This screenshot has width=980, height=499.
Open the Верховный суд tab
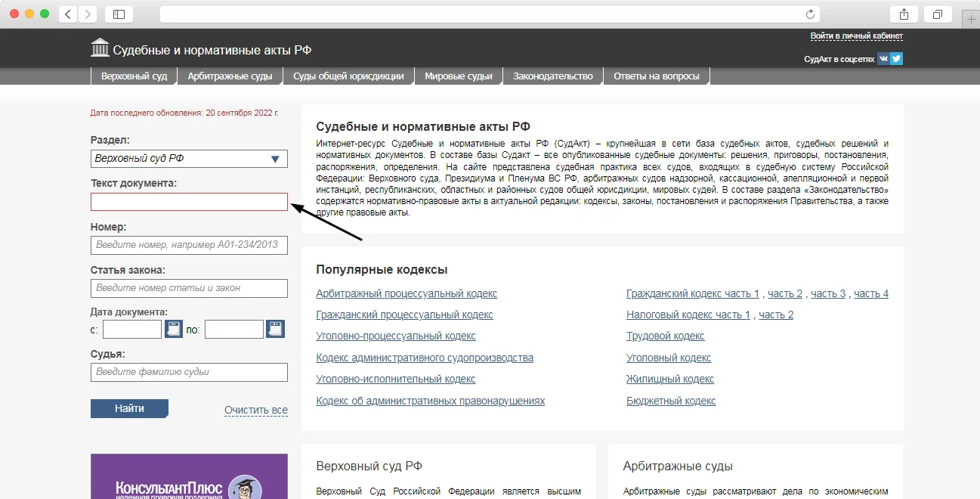pyautogui.click(x=134, y=76)
